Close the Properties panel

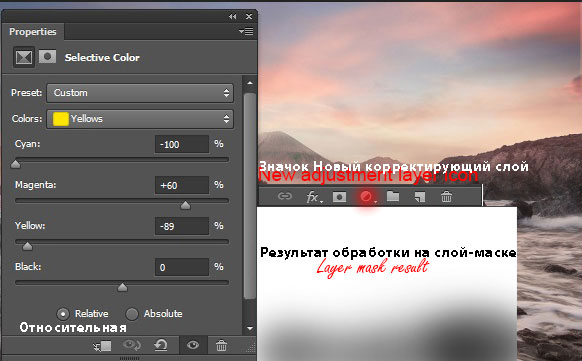click(249, 16)
